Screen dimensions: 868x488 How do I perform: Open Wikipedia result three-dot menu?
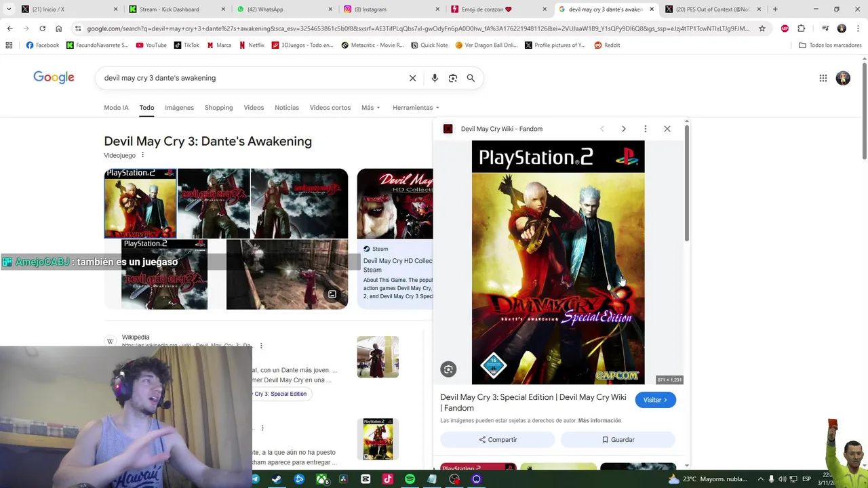(x=261, y=346)
